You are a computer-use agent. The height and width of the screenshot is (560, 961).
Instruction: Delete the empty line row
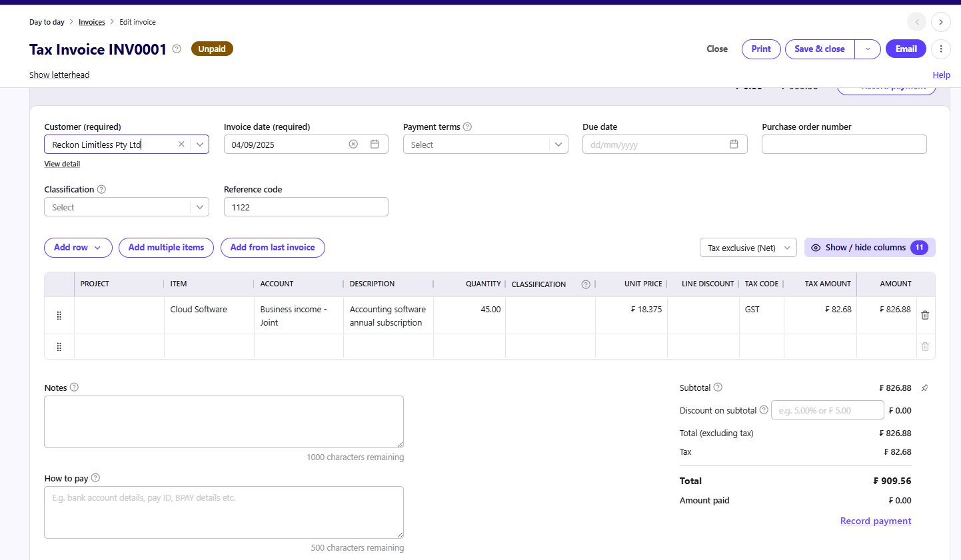coord(925,346)
